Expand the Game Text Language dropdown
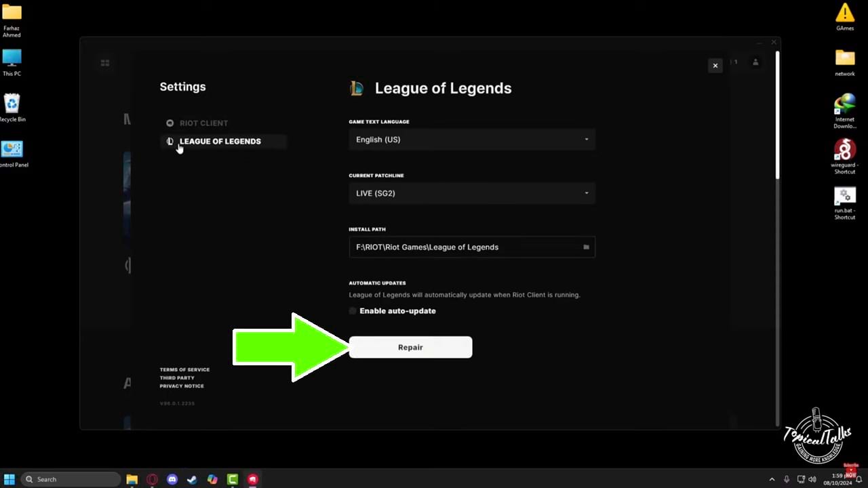Image resolution: width=868 pixels, height=488 pixels. pos(471,140)
